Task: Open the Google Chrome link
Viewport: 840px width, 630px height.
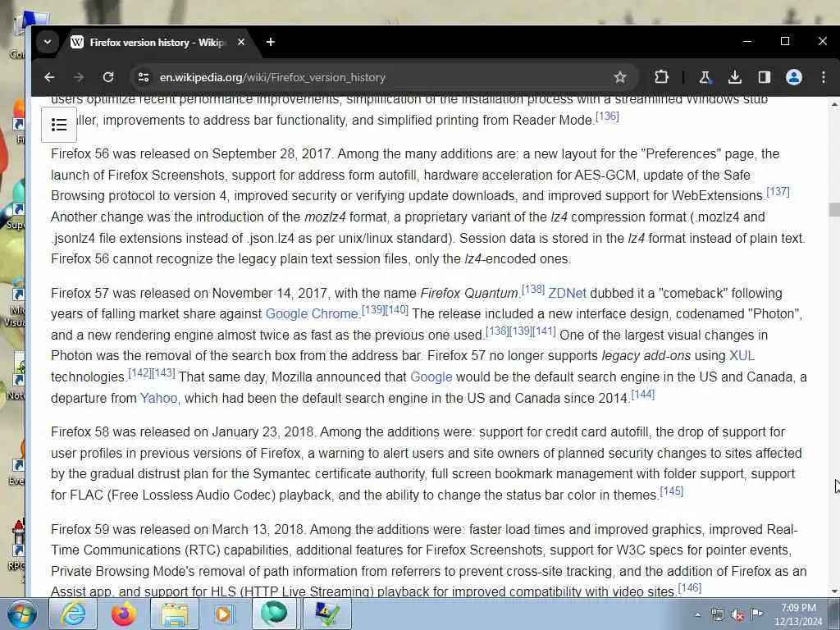Action: coord(312,314)
